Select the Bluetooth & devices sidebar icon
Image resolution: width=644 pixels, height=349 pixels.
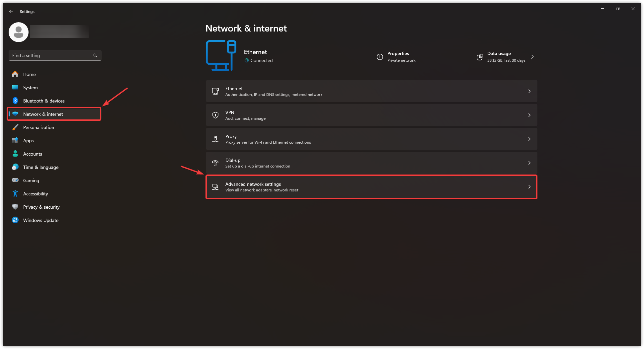(15, 101)
